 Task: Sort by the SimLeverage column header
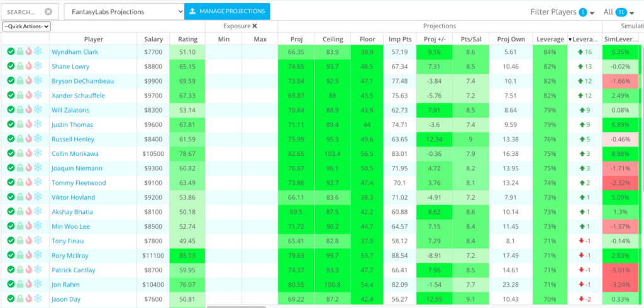coord(620,40)
